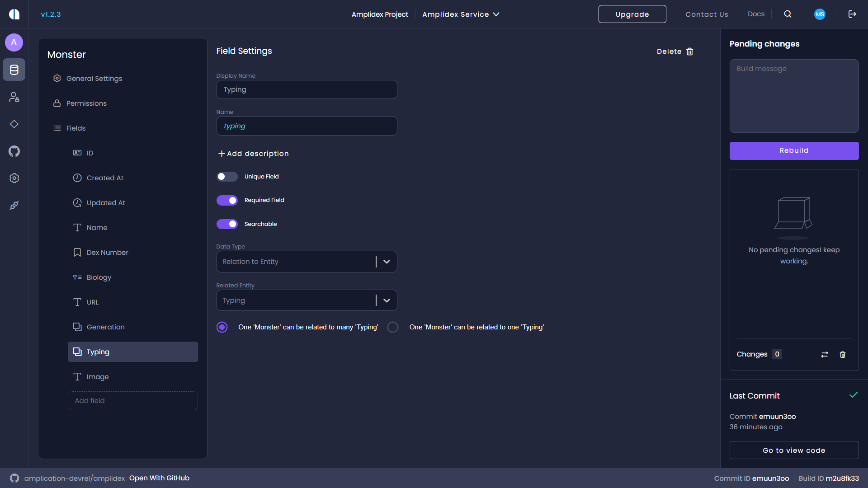Click the compare-changes arrows icon near Changes
This screenshot has height=488, width=868.
(825, 354)
